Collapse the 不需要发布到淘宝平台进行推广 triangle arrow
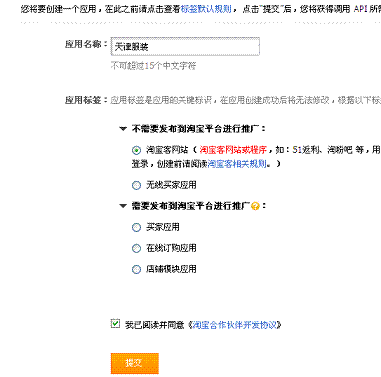This screenshot has width=381, height=377. coord(123,129)
